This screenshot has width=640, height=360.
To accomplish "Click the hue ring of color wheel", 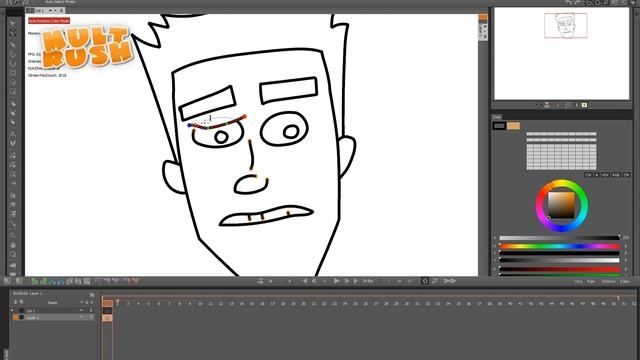I will coord(562,183).
